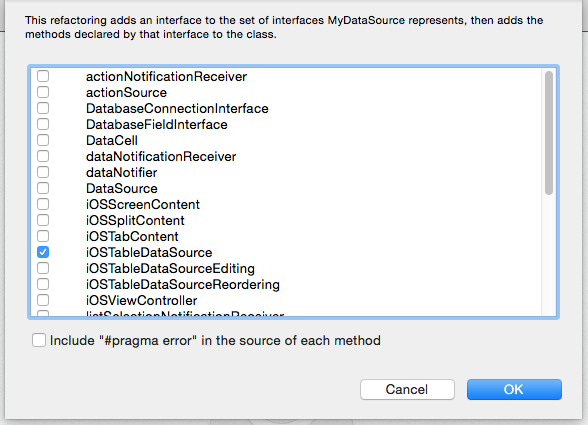
Task: Click the Cancel button
Action: (407, 389)
